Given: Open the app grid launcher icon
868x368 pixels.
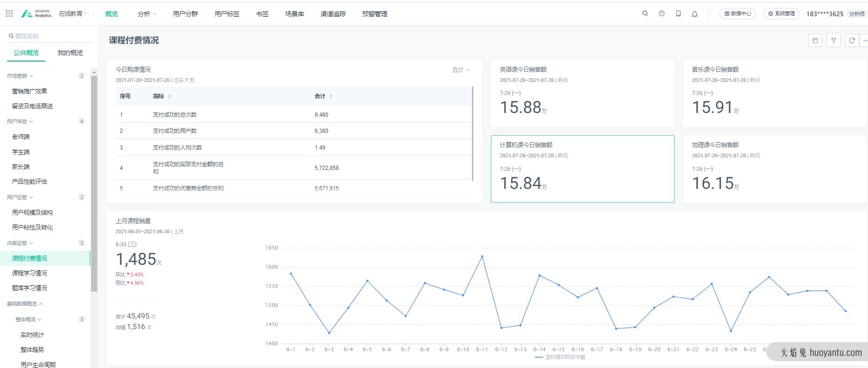Looking at the screenshot, I should (x=9, y=13).
